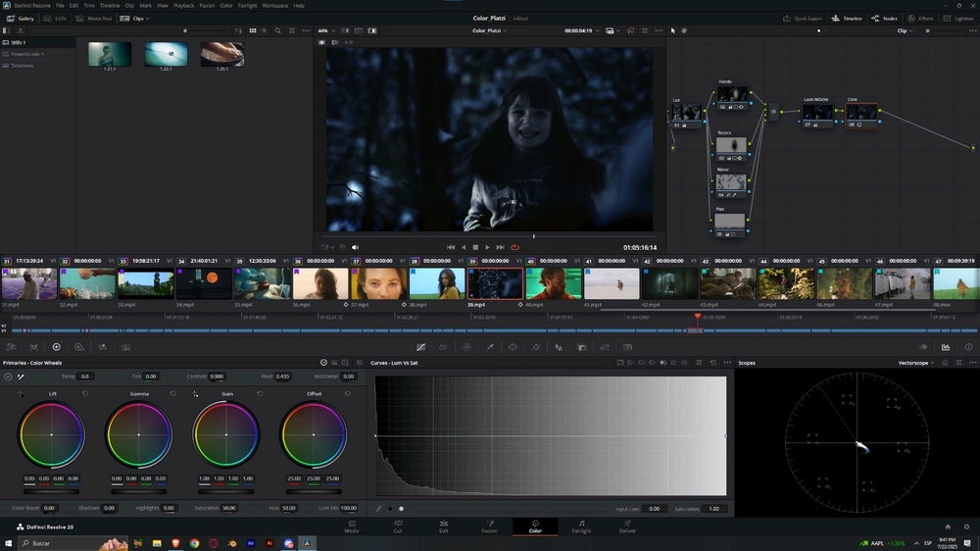Open the Playback menu

coord(184,6)
